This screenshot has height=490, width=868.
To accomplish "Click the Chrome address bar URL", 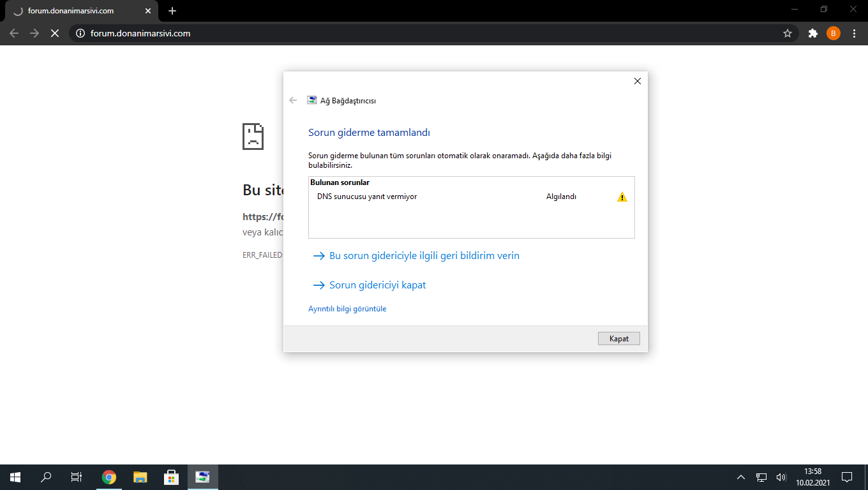I will tap(140, 33).
